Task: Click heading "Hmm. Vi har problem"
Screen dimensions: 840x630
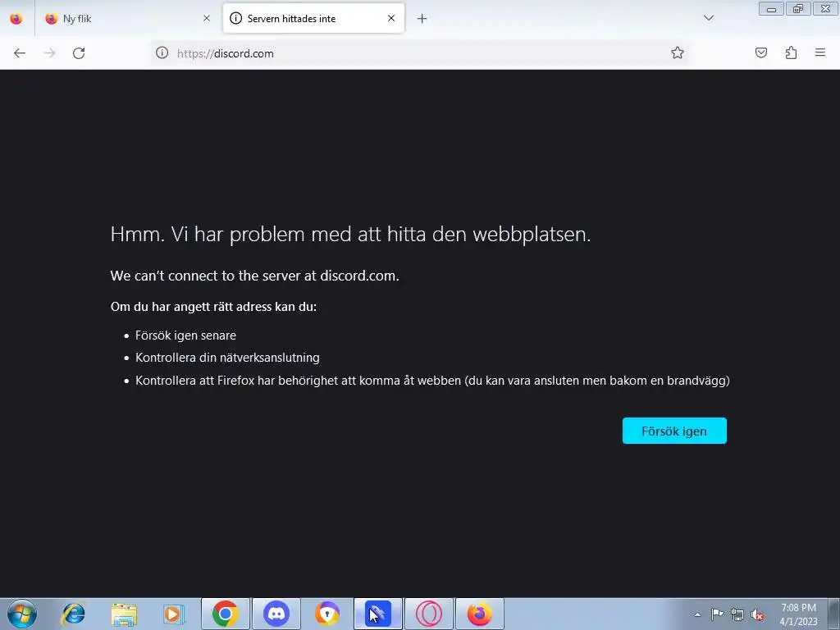Action: [350, 234]
